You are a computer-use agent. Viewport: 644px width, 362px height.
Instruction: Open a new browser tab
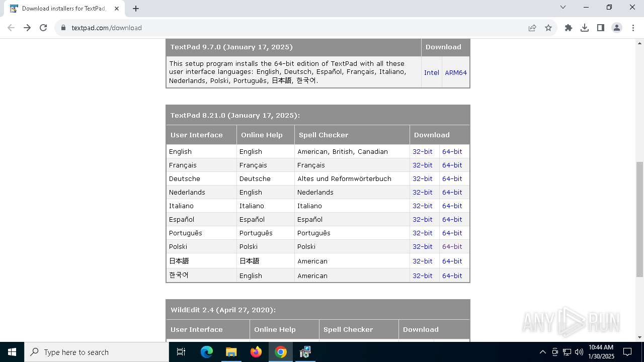(136, 8)
